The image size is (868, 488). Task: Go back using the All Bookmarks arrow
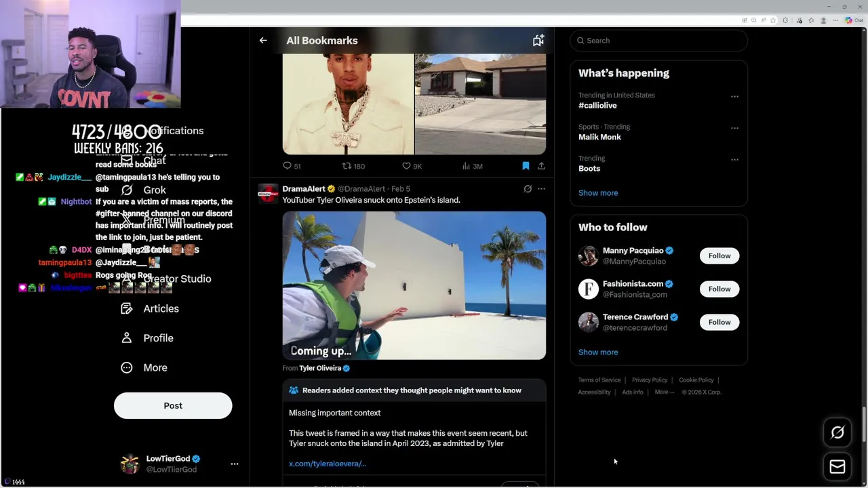coord(263,41)
